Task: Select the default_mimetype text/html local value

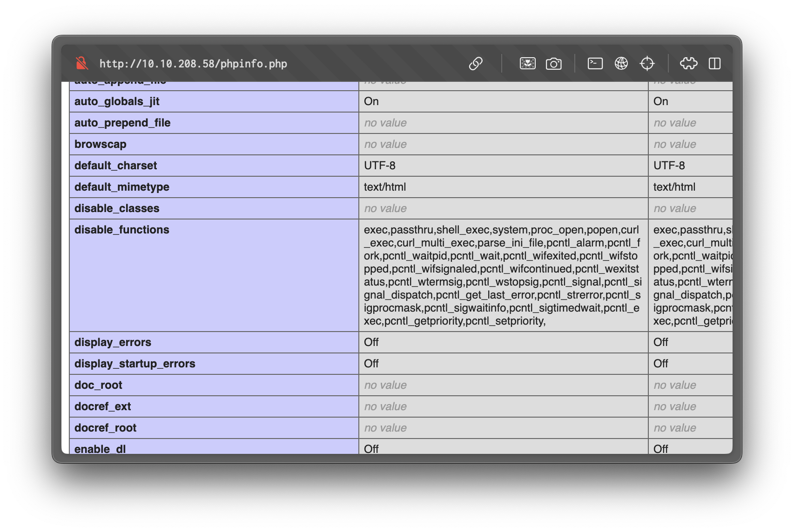Action: pyautogui.click(x=385, y=187)
